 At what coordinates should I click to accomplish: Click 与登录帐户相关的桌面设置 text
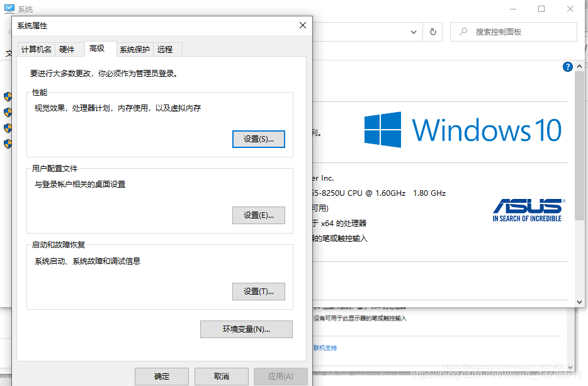click(80, 184)
